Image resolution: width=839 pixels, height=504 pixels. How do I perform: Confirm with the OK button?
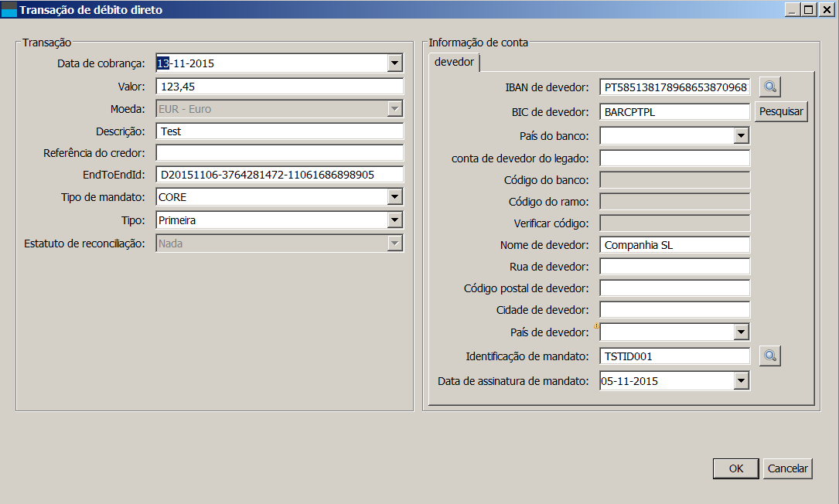tap(736, 468)
